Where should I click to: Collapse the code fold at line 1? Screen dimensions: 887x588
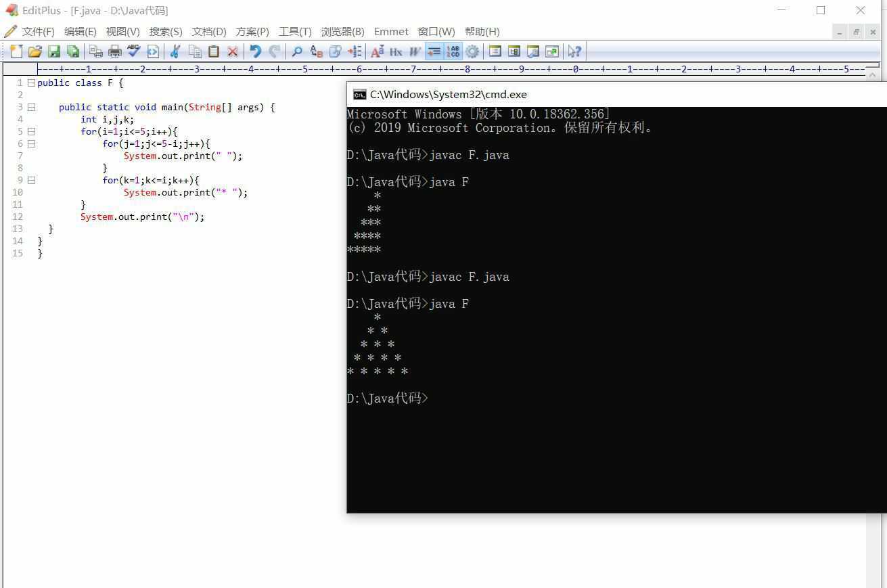31,83
